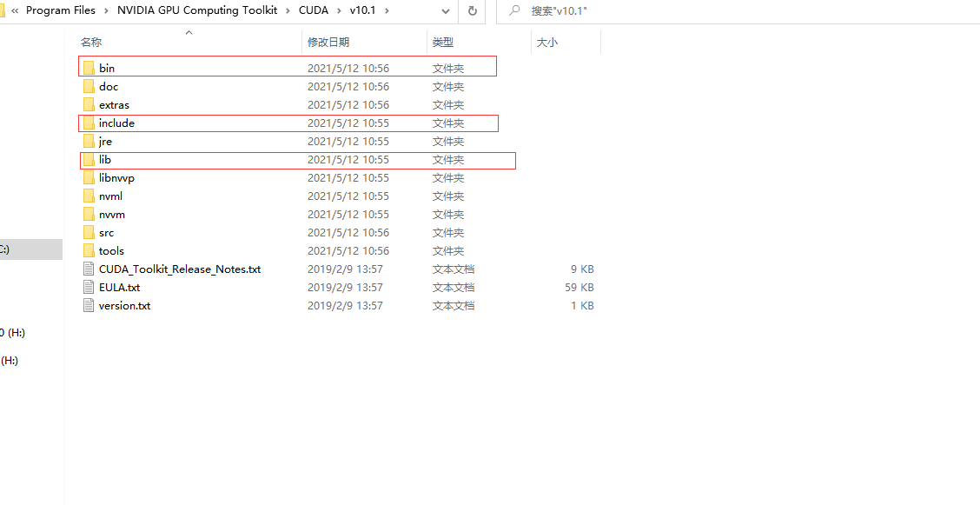Screen dimensions: 980x505
Task: Click the 1 KB size value
Action: click(x=582, y=306)
